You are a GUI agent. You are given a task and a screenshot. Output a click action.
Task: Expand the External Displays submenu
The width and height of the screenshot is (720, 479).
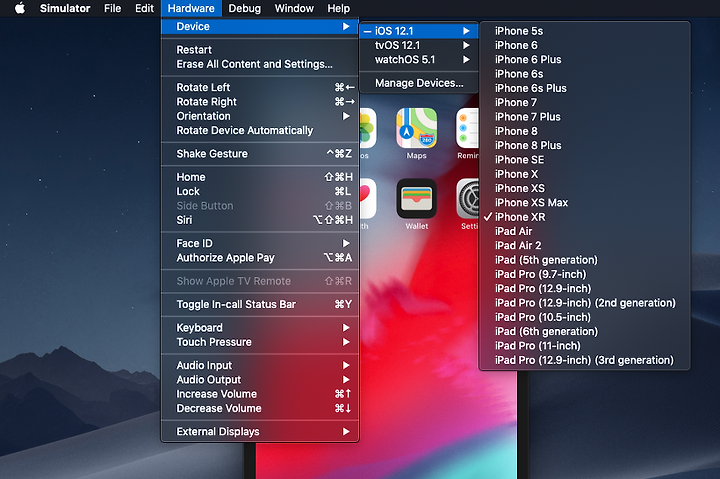click(x=260, y=432)
